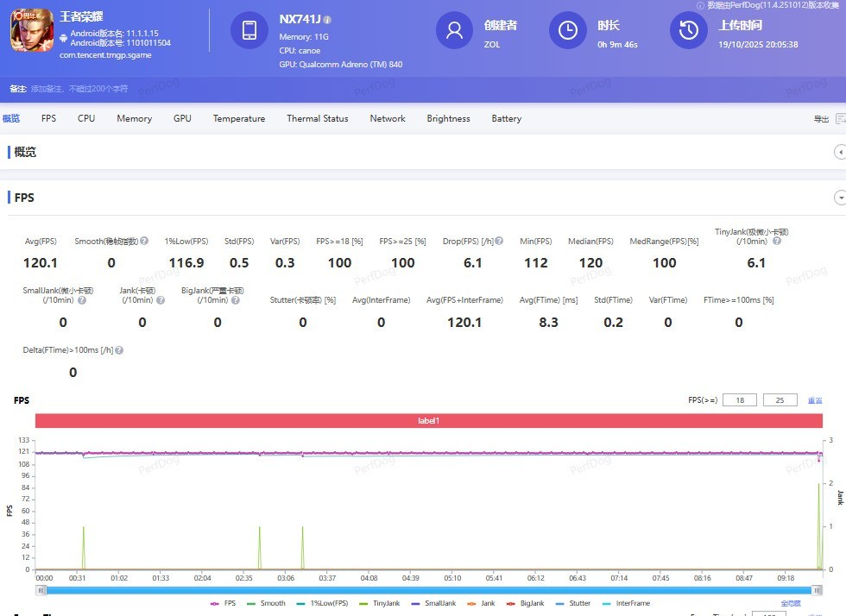Click help icon beside Smooth(稳帧指数)
Image resolution: width=846 pixels, height=616 pixels.
(144, 242)
